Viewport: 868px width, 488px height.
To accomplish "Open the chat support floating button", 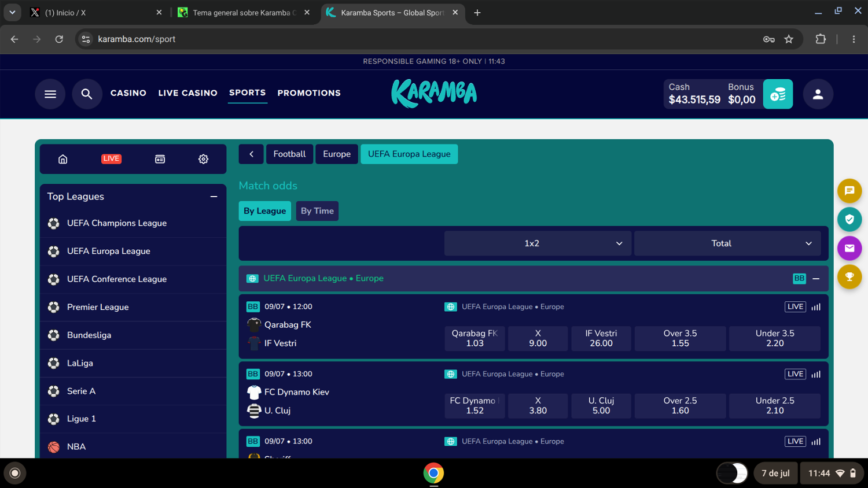I will (849, 191).
